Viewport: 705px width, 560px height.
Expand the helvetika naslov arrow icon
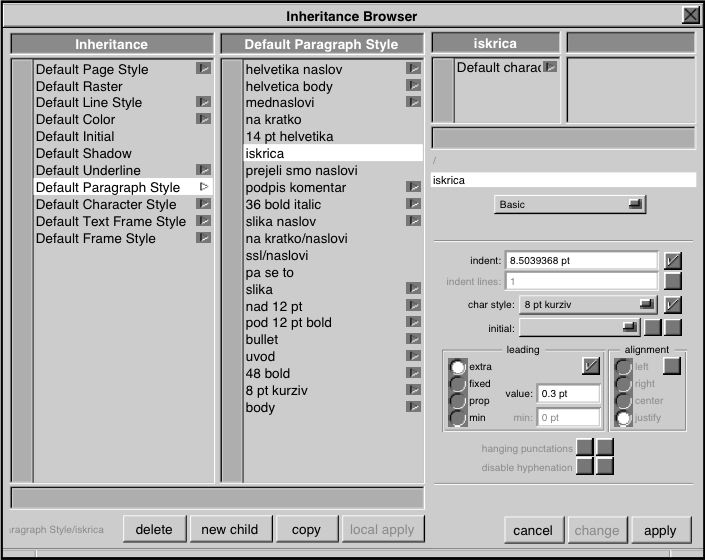tap(413, 68)
